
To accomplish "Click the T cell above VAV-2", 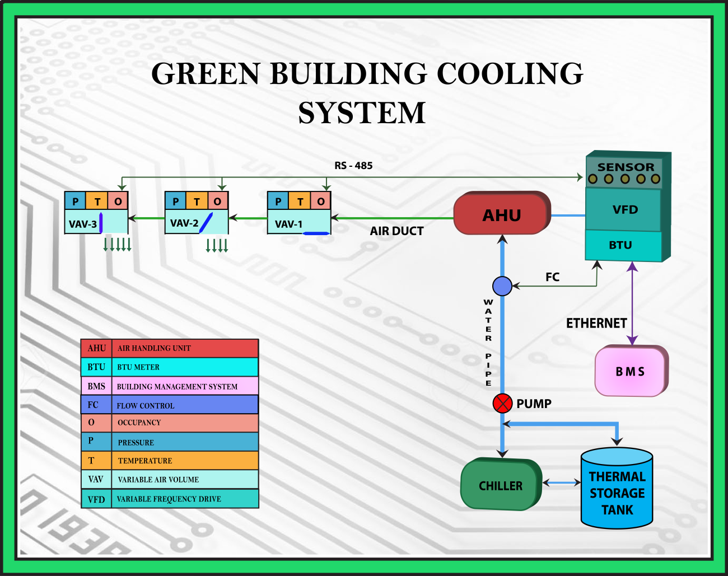I will 197,201.
